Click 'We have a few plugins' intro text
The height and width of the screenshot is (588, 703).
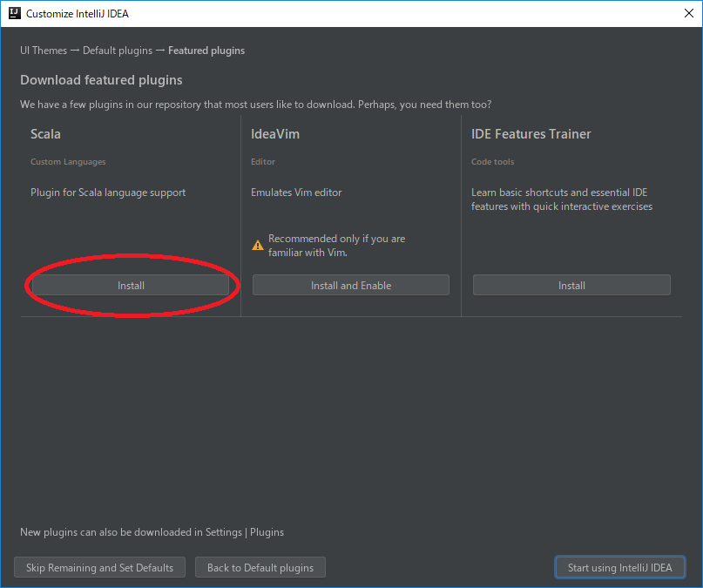coord(255,105)
